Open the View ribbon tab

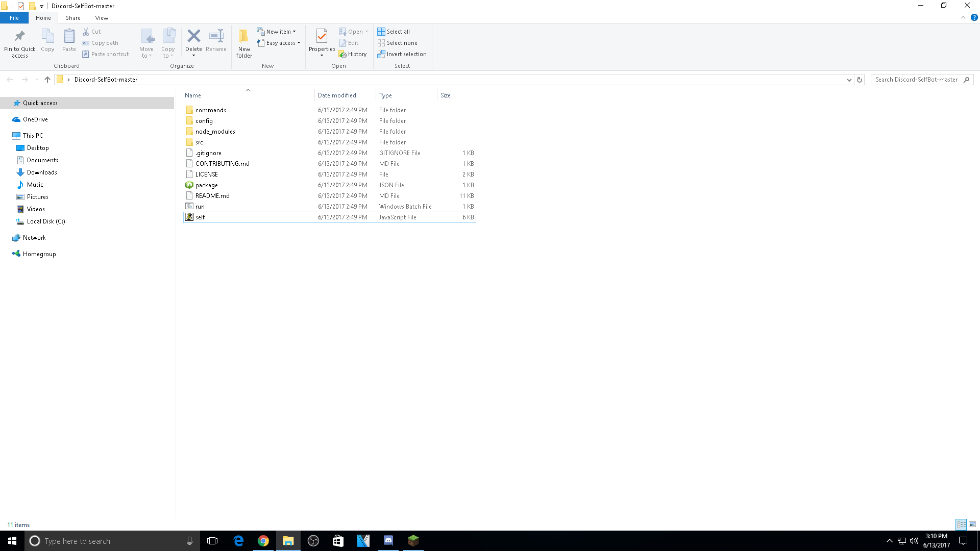(x=102, y=18)
